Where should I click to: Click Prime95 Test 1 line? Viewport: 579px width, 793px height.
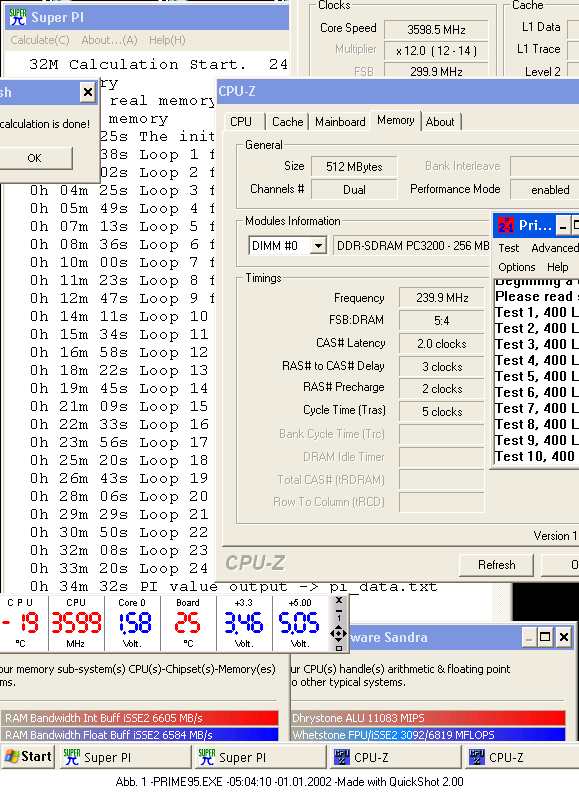(x=536, y=313)
